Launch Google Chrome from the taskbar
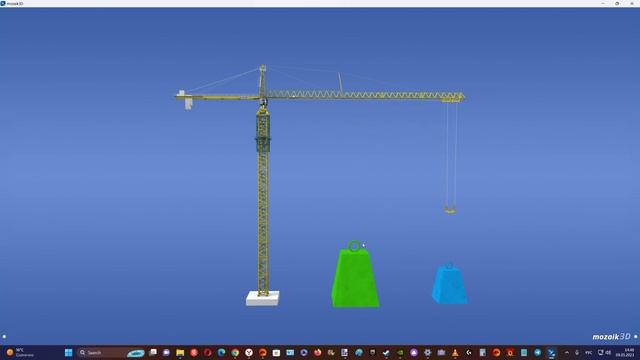Image resolution: width=640 pixels, height=360 pixels. (235, 353)
